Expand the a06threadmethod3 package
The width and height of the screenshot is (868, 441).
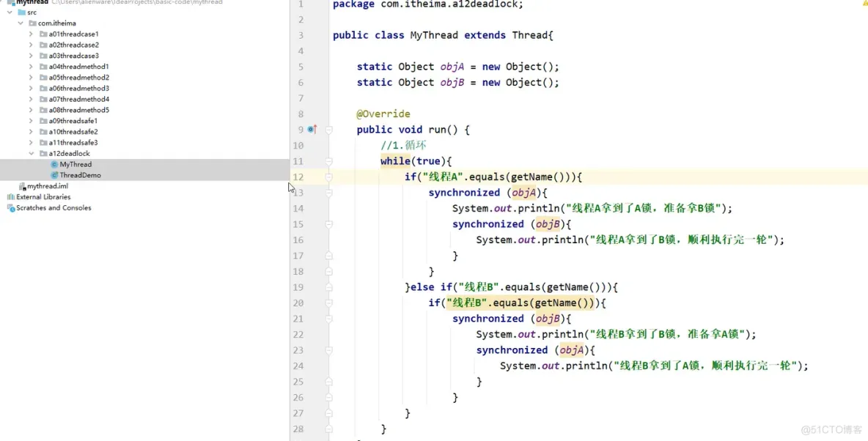31,89
